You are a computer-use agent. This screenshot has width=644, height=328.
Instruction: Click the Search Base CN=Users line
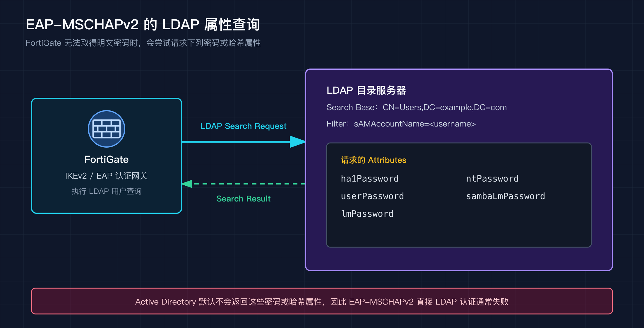[417, 107]
